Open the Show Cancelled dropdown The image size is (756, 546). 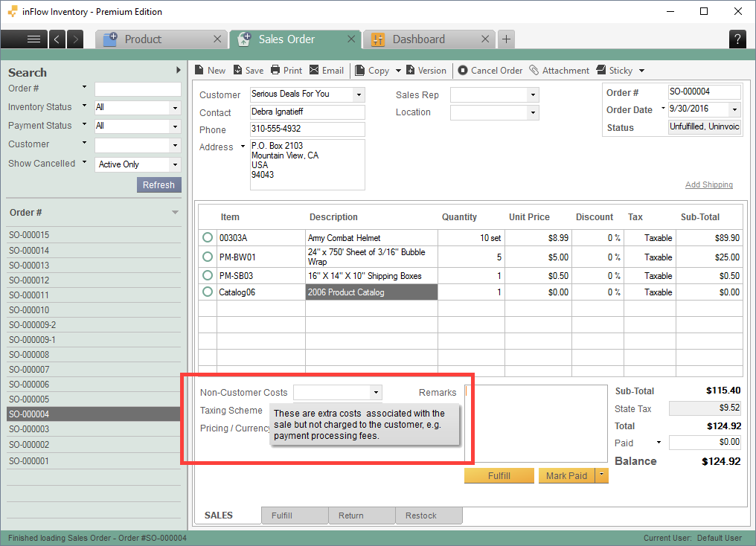[175, 164]
